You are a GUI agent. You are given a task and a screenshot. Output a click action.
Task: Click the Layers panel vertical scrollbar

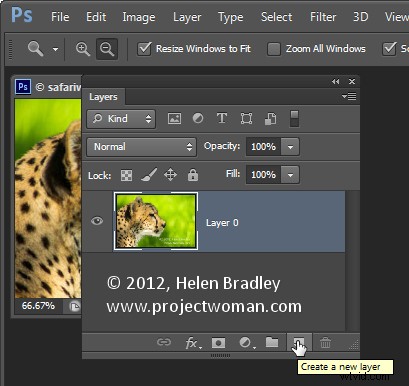(352, 261)
